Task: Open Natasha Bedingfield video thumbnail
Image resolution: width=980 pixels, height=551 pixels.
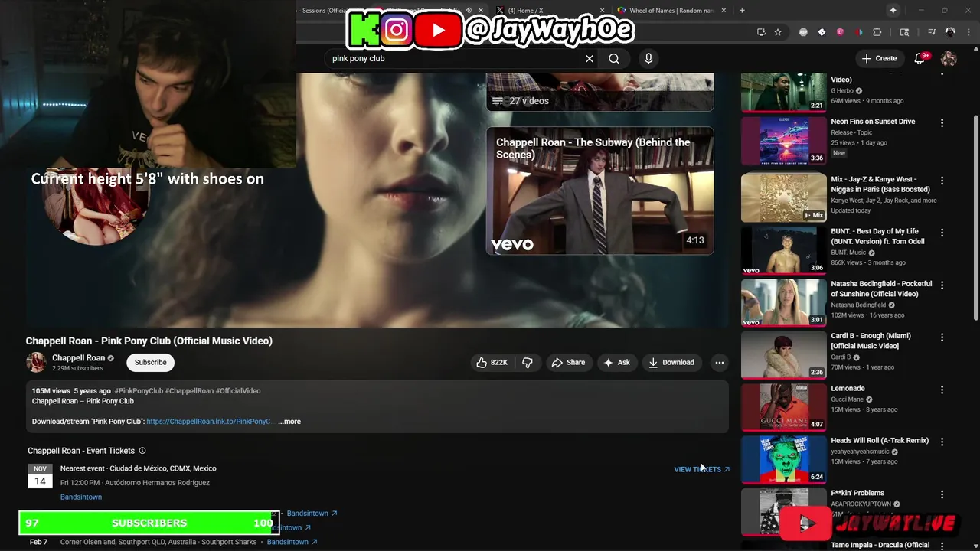Action: (784, 302)
